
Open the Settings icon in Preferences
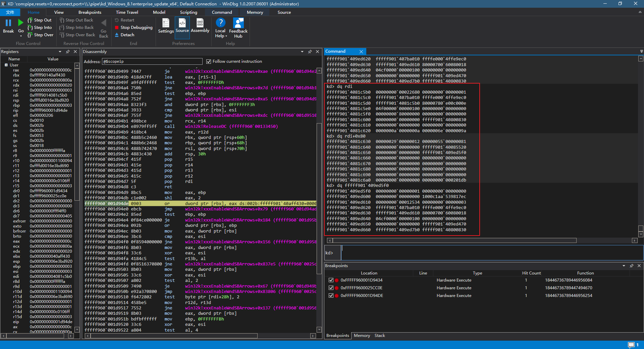(166, 23)
